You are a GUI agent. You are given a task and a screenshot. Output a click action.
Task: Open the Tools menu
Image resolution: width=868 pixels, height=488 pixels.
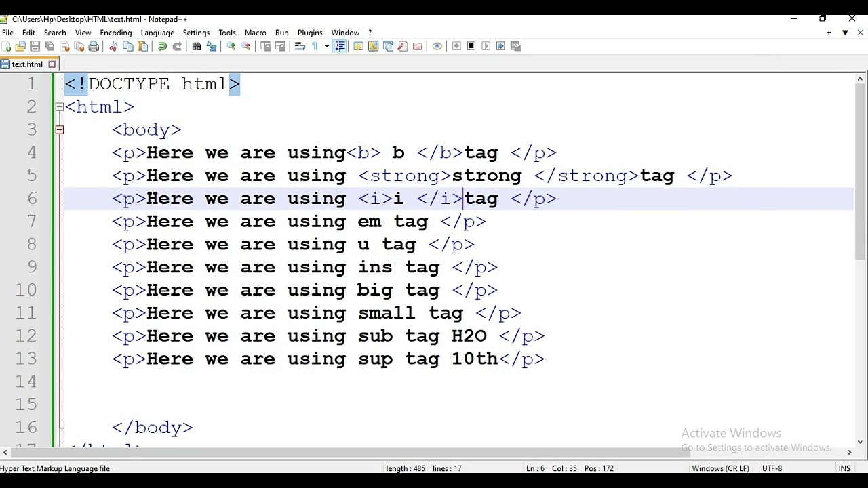tap(227, 33)
